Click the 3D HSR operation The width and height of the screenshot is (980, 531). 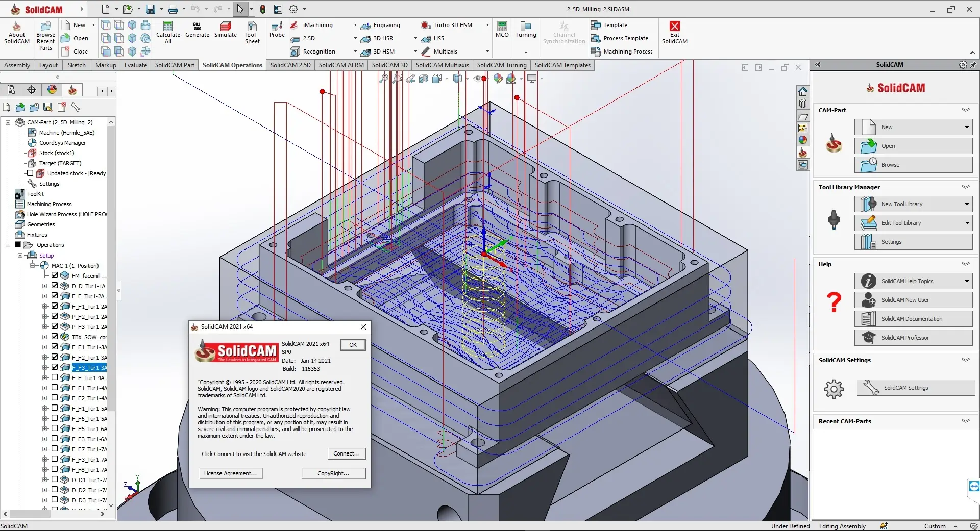pos(377,38)
